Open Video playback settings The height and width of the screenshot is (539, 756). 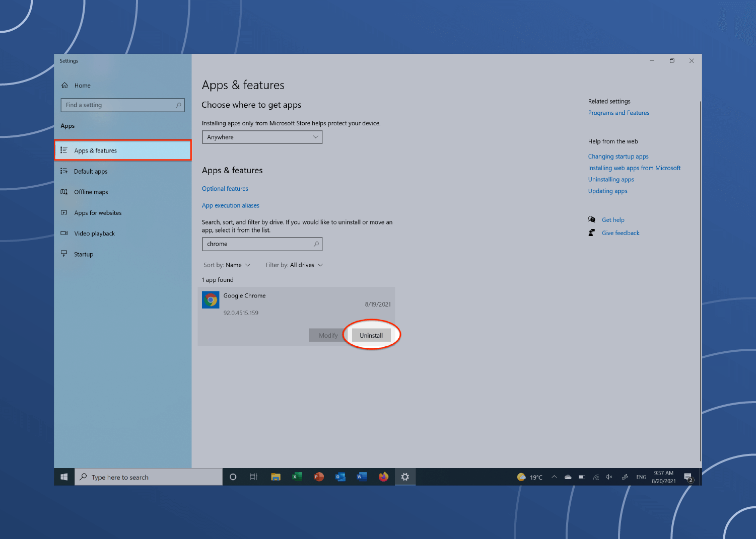tap(94, 233)
